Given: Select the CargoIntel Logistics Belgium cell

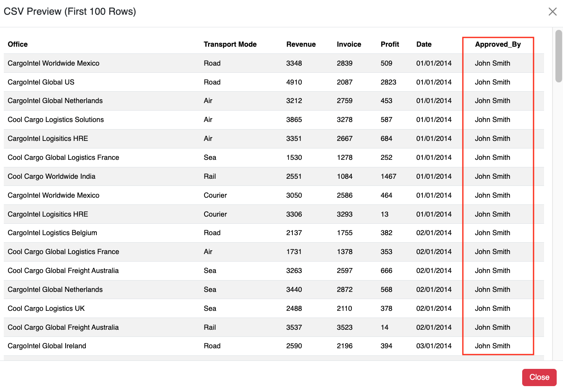Looking at the screenshot, I should pyautogui.click(x=52, y=233).
